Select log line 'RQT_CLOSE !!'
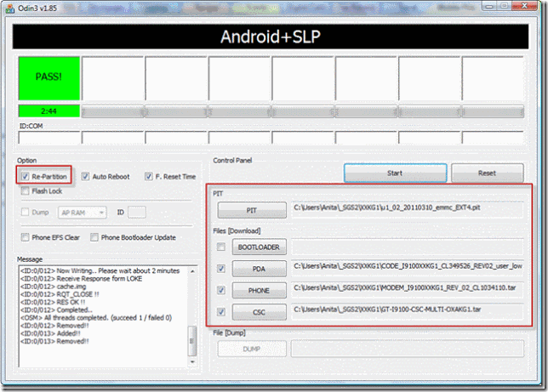The image size is (548, 392). [60, 294]
